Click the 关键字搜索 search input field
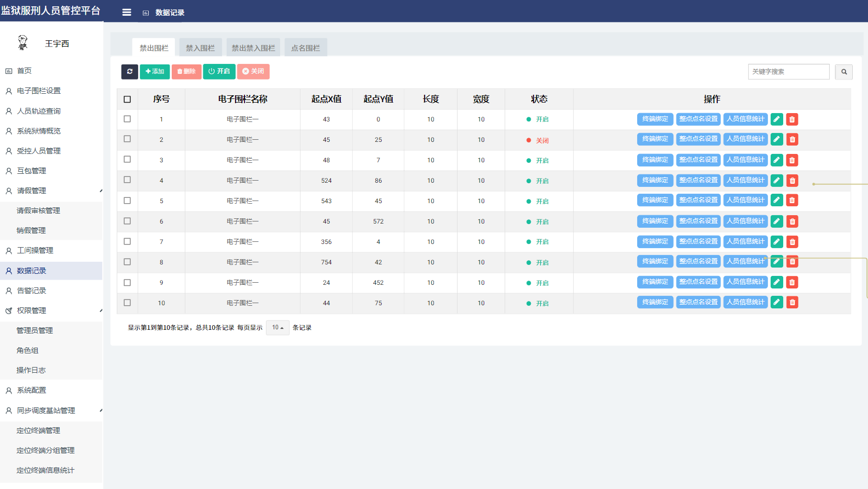 pos(788,72)
